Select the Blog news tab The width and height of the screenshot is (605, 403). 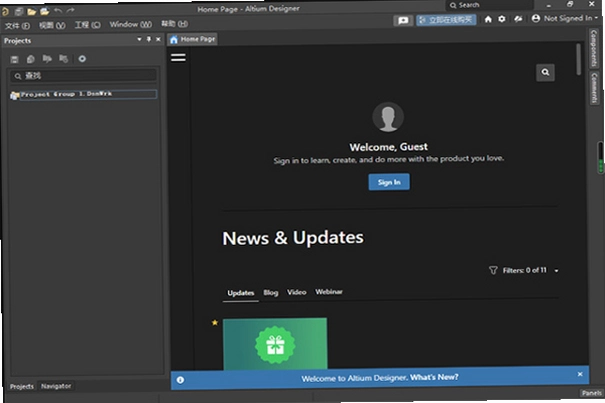(271, 293)
